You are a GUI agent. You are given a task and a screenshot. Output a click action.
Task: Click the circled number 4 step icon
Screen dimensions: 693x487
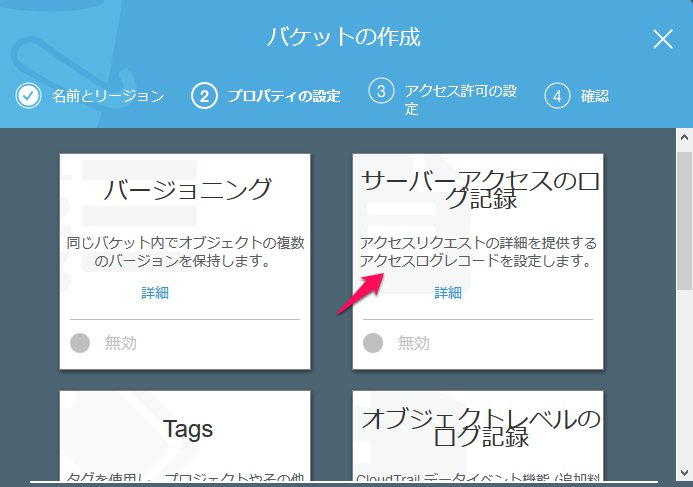(x=556, y=96)
